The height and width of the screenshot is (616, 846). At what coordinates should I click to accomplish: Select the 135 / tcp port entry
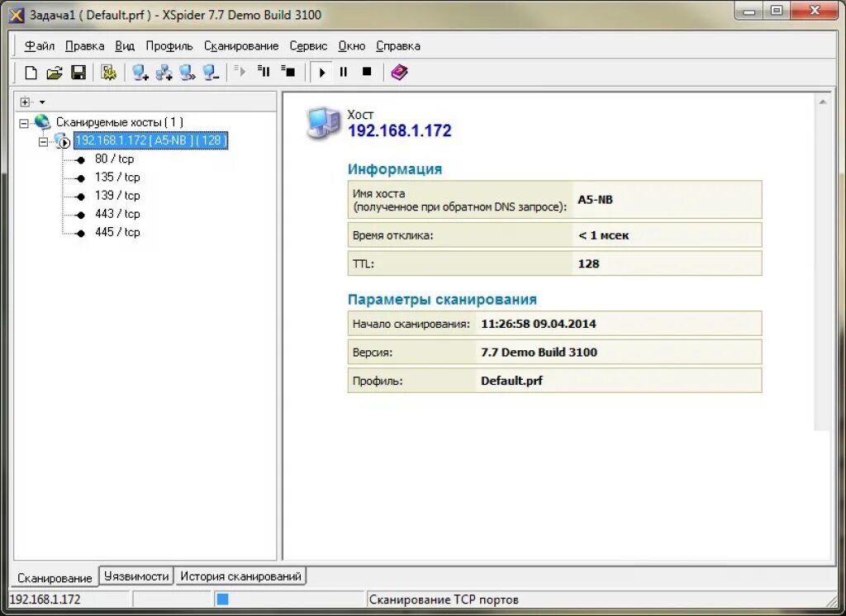click(117, 178)
